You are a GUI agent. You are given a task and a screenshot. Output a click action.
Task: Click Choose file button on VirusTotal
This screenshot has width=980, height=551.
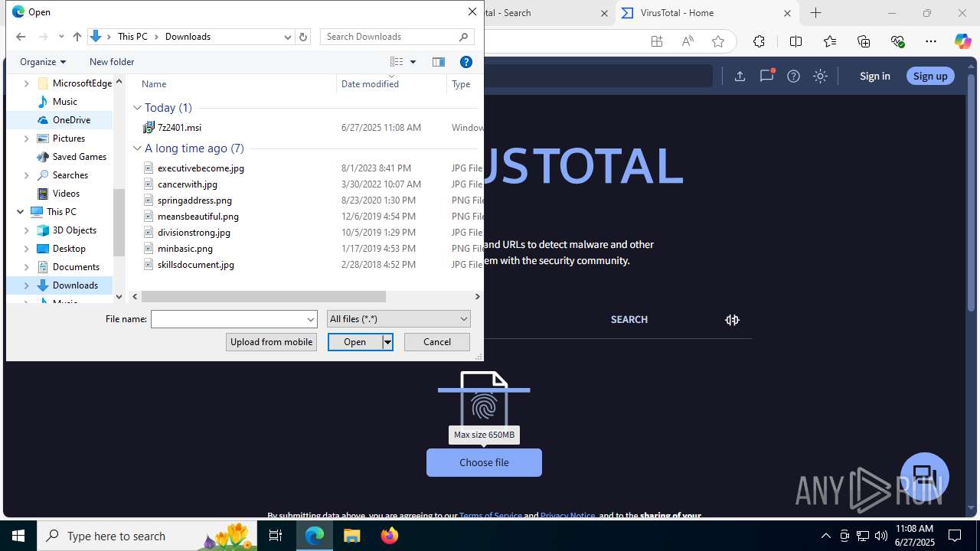click(x=484, y=462)
